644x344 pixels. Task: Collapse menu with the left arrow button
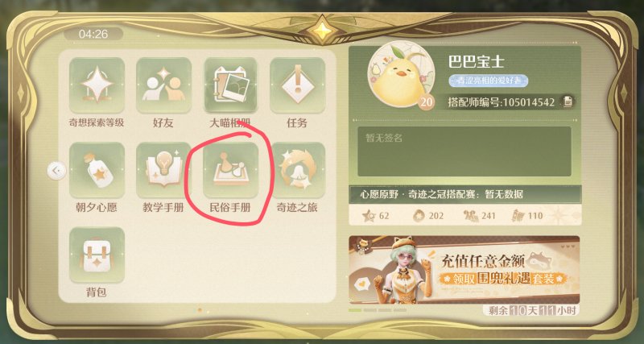[x=56, y=171]
